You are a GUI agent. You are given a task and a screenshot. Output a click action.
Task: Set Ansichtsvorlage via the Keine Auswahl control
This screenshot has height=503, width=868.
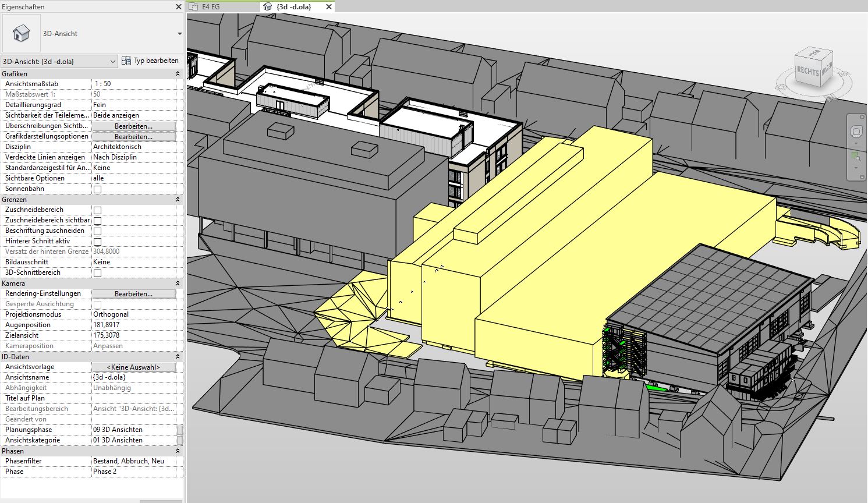click(x=133, y=367)
